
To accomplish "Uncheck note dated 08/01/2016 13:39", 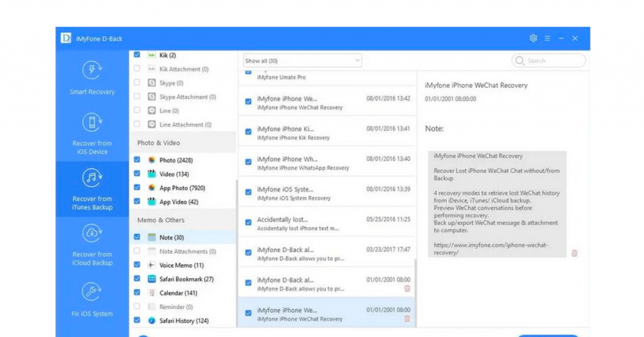I will [x=248, y=192].
